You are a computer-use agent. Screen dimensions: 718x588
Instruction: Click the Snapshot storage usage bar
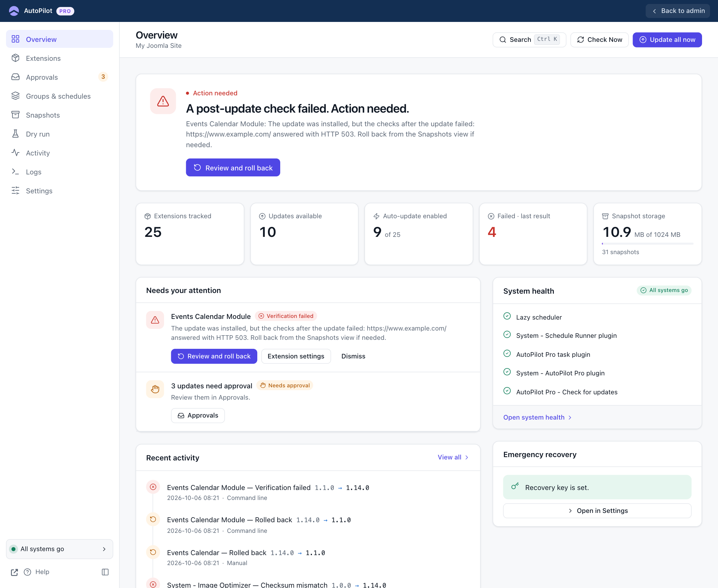pyautogui.click(x=647, y=243)
